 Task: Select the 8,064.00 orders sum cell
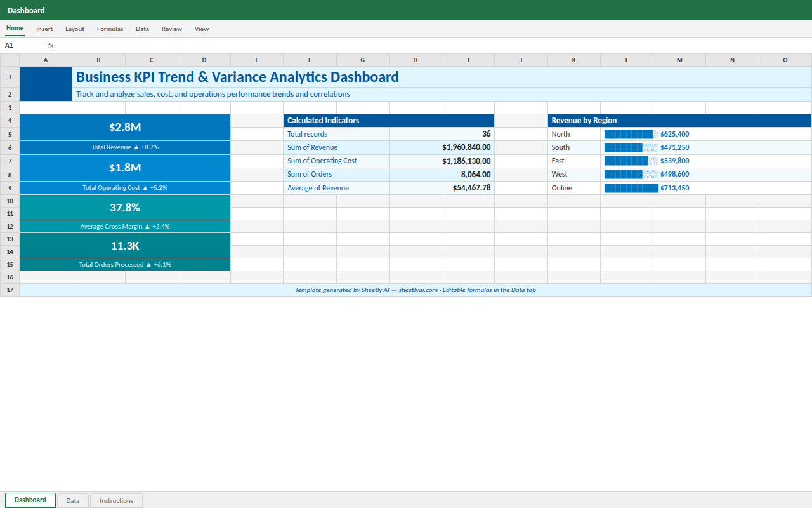[x=442, y=174]
